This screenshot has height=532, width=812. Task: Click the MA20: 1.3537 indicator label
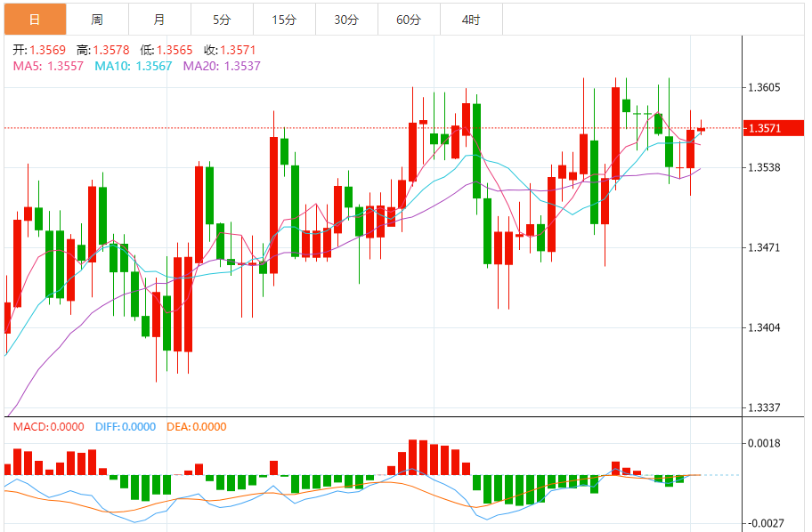click(222, 66)
